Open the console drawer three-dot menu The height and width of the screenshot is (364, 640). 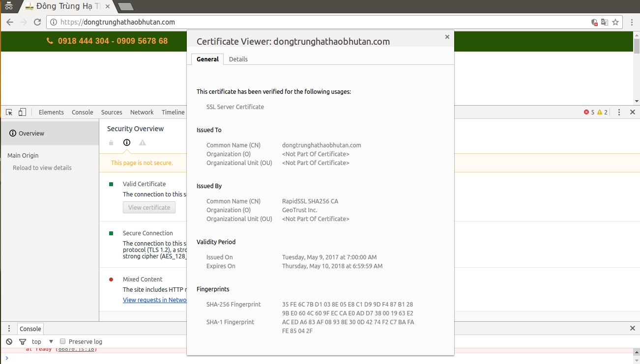[x=9, y=328]
